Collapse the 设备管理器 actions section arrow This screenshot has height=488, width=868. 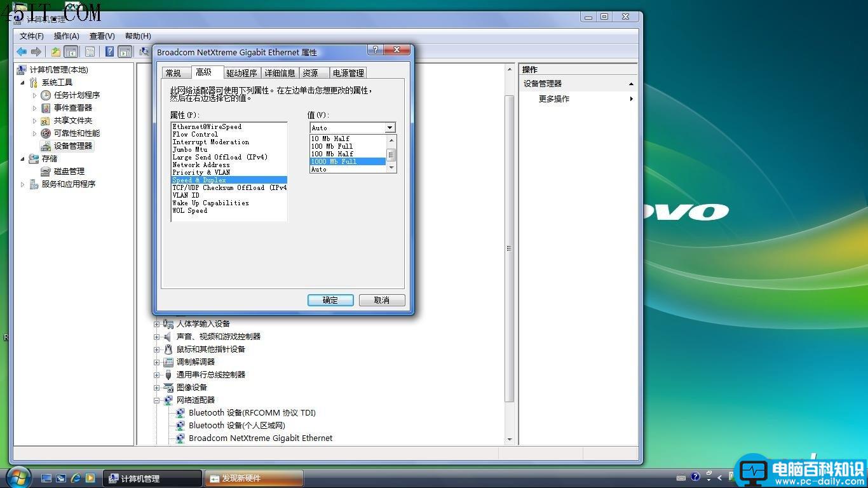pos(631,84)
